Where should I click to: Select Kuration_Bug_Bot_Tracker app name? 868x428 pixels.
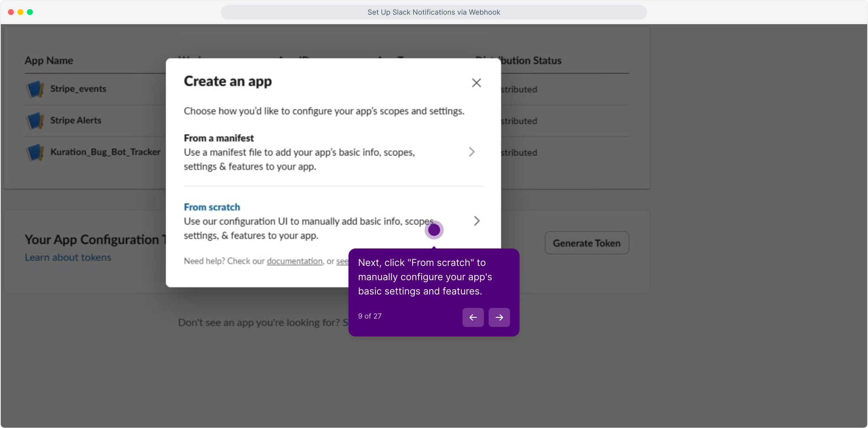[105, 152]
